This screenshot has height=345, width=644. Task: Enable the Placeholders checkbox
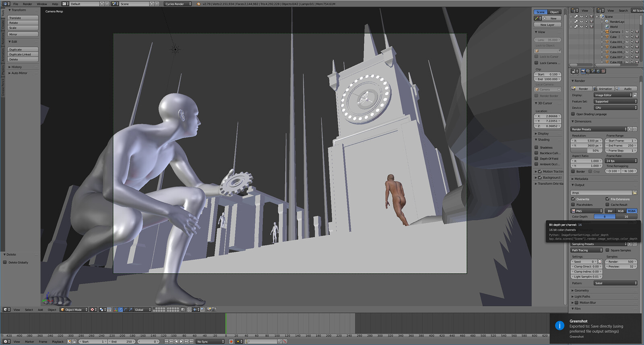pos(573,204)
